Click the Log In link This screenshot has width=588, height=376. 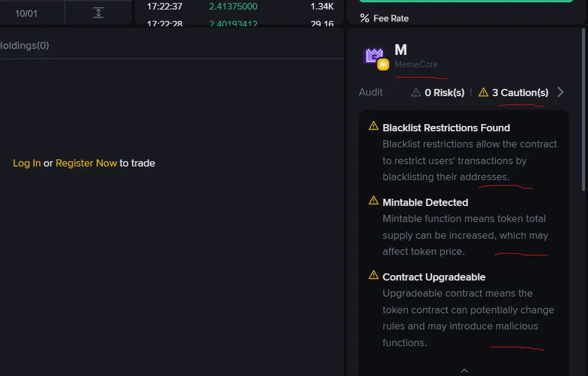point(27,163)
